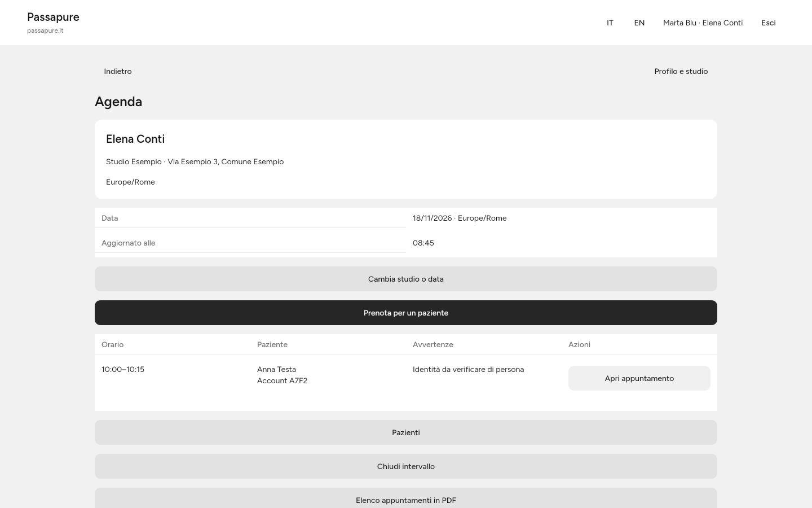
Task: Select the date value 18/11/2026 · Europe/Rome
Action: pos(460,218)
